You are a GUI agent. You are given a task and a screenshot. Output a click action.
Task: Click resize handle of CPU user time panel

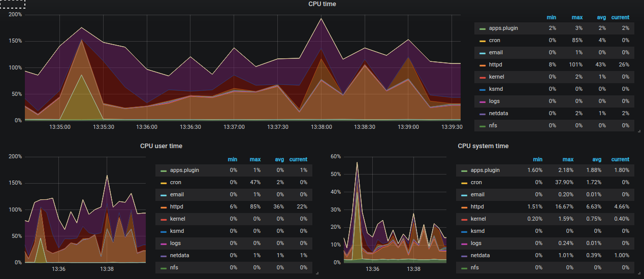pos(317,273)
